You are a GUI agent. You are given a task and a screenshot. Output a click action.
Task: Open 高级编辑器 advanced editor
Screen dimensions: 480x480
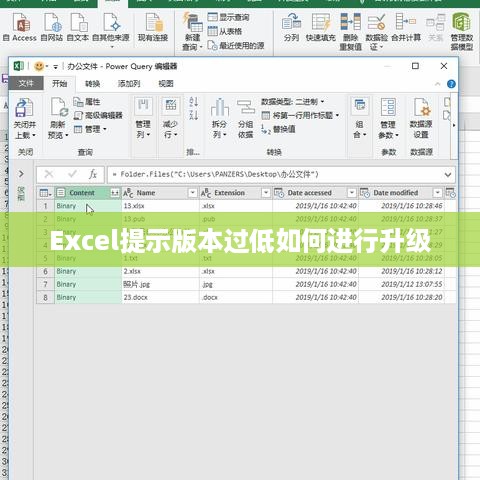(x=98, y=115)
